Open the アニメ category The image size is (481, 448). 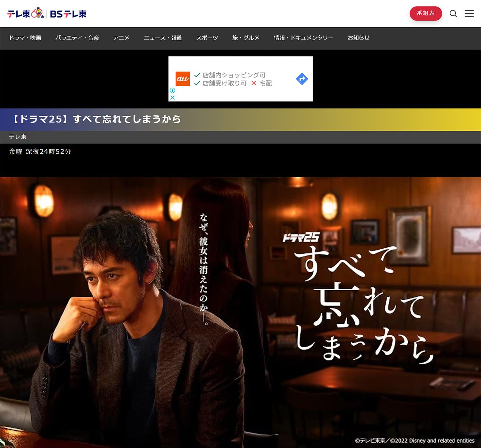click(x=121, y=38)
